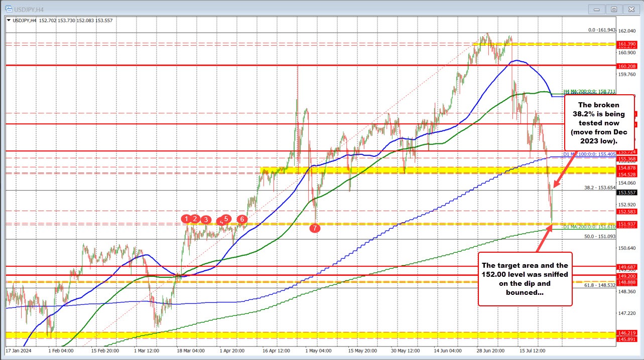Viewport: 644px width, 360px height.
Task: Click the 30 May 12:00 time label
Action: click(406, 350)
